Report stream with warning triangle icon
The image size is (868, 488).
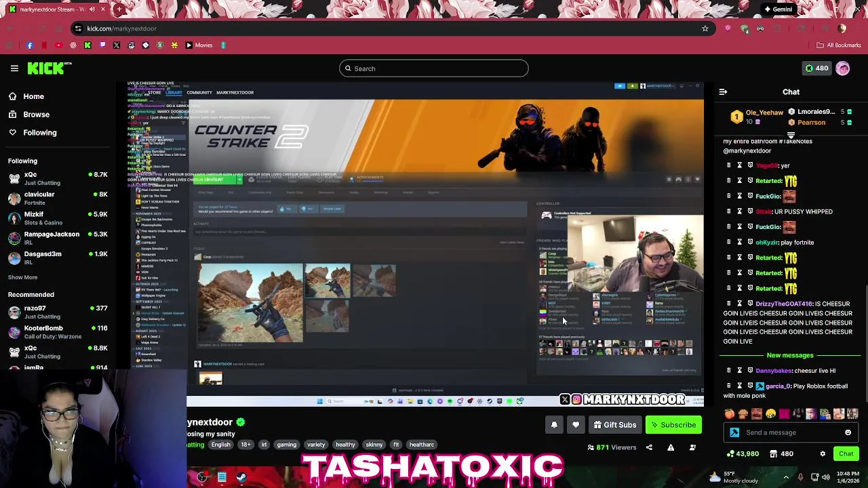671,447
